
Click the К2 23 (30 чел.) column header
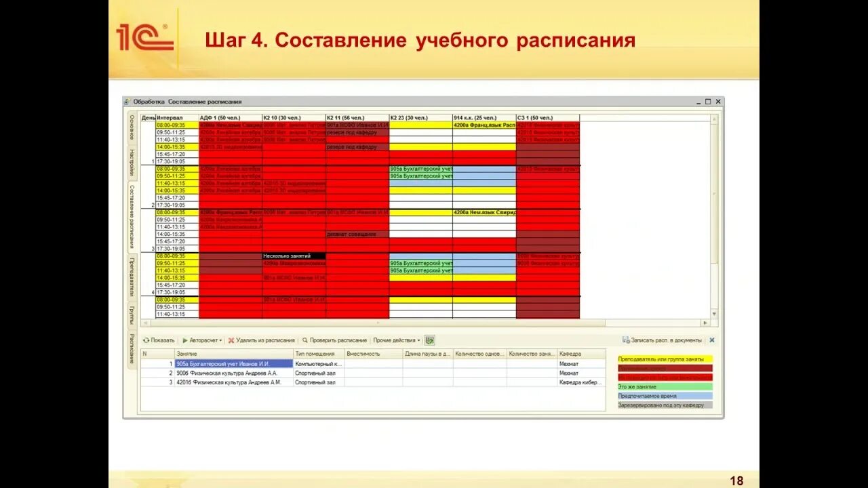[420, 118]
